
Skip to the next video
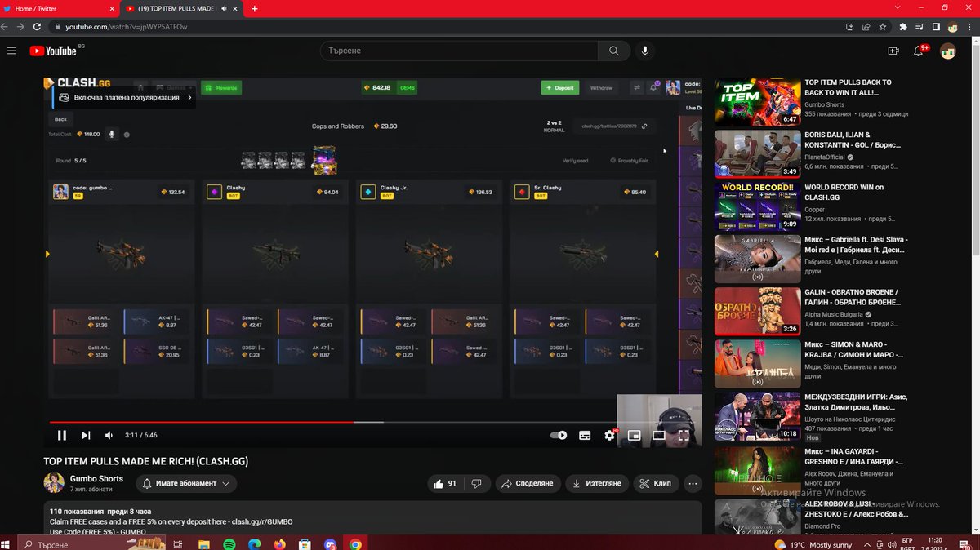(x=86, y=436)
